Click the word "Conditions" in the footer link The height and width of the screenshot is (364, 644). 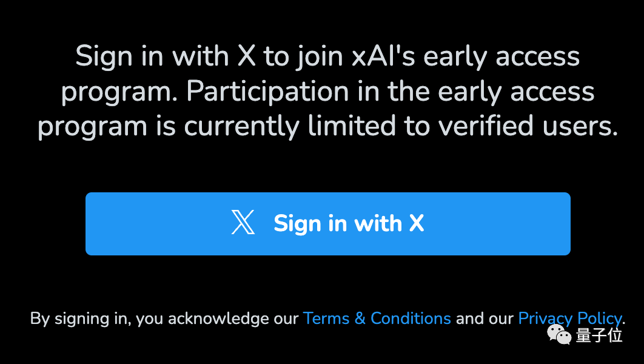(x=411, y=318)
